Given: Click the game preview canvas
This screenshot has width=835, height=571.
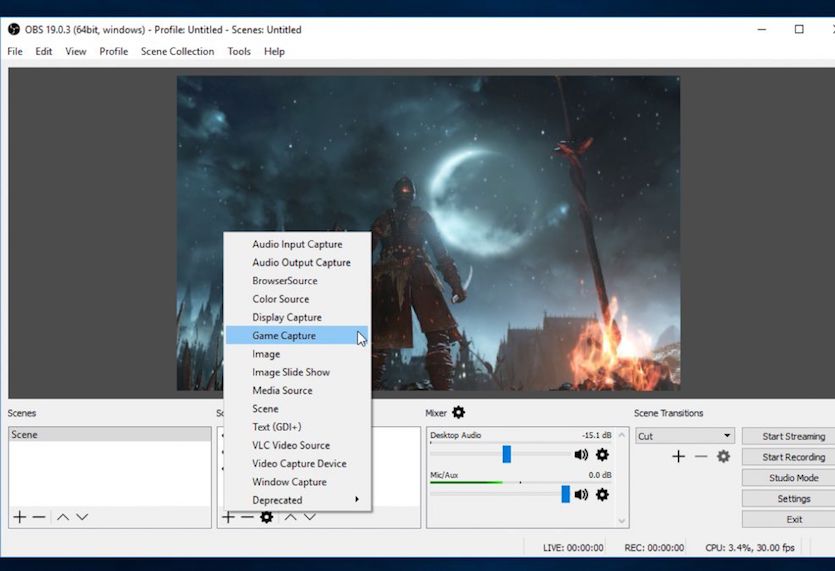Looking at the screenshot, I should (x=428, y=233).
